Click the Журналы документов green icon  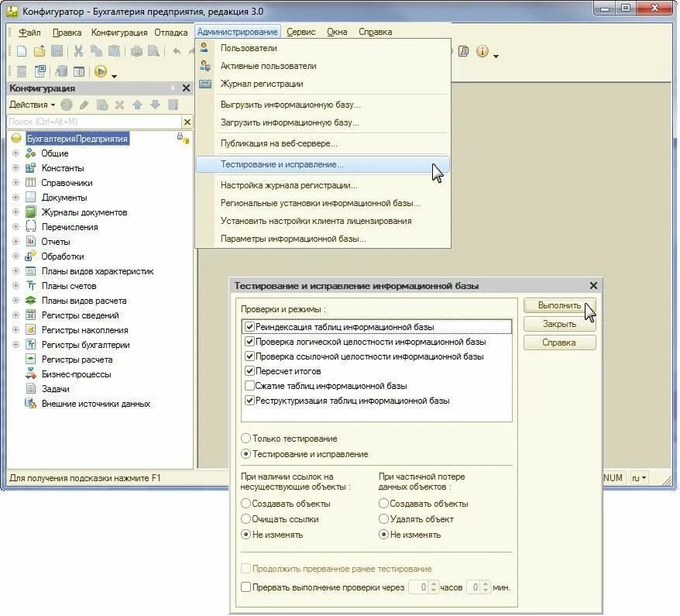(x=30, y=212)
